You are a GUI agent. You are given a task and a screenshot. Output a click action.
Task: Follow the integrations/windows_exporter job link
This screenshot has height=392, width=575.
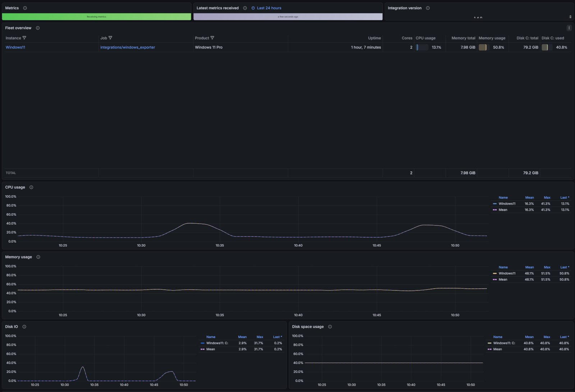click(x=128, y=47)
